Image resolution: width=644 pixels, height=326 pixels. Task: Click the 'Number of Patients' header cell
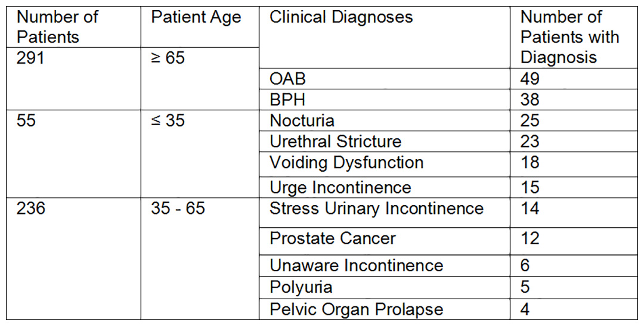pyautogui.click(x=73, y=27)
